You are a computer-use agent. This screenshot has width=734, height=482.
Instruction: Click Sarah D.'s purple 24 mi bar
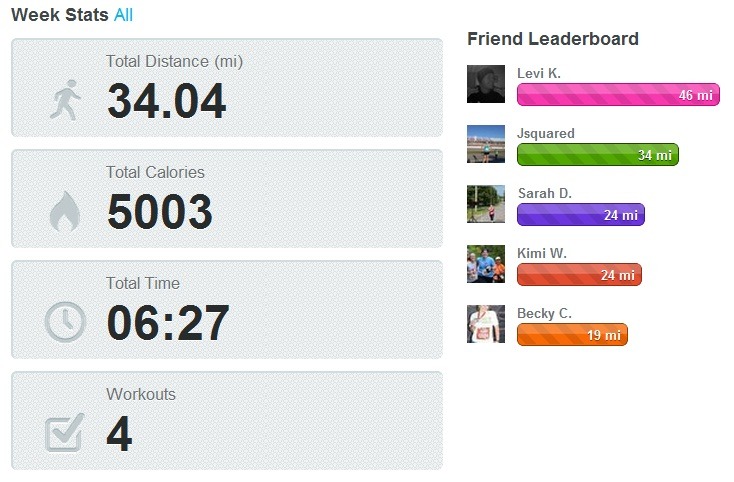581,215
